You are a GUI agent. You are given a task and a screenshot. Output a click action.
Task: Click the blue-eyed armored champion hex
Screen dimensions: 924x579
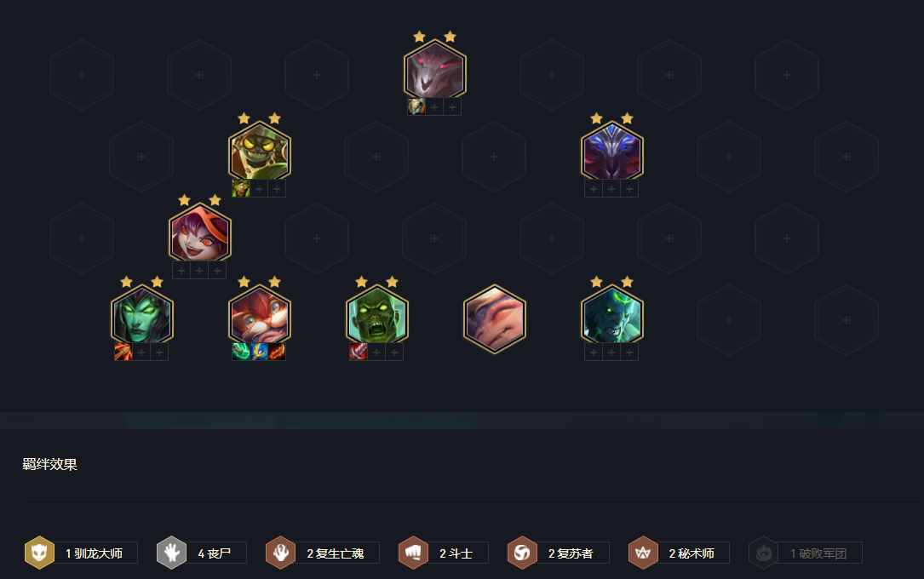pyautogui.click(x=611, y=152)
